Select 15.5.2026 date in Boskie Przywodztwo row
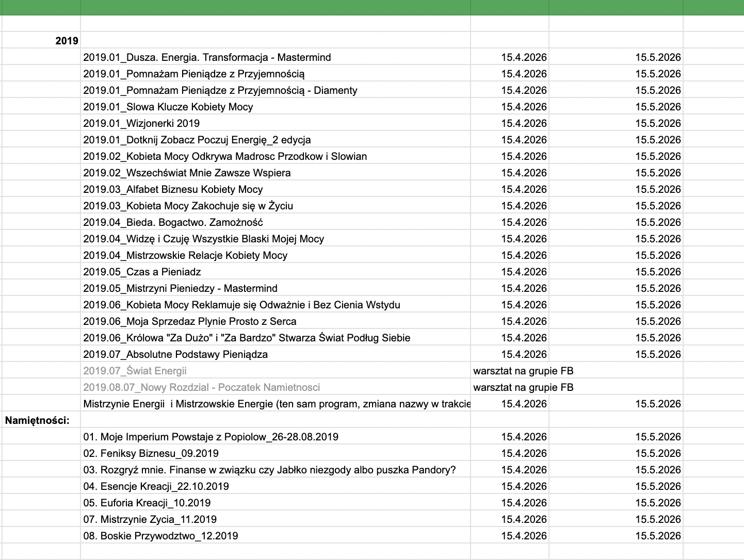 tap(658, 536)
